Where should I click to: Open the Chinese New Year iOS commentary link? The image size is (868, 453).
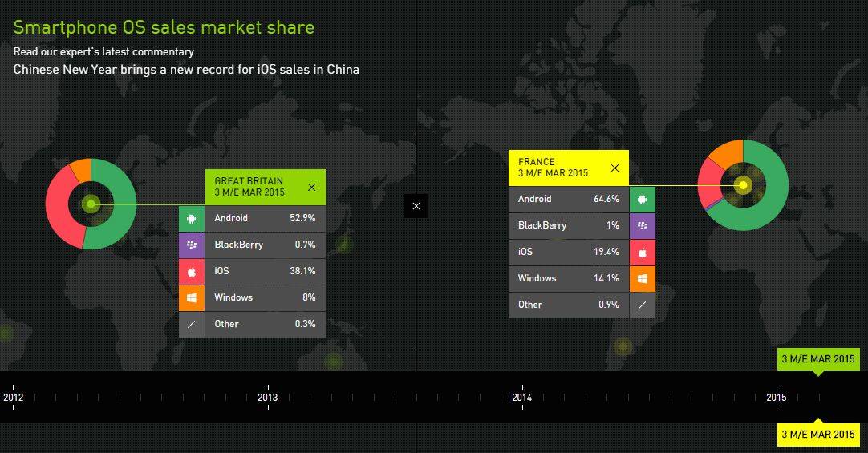(x=186, y=70)
